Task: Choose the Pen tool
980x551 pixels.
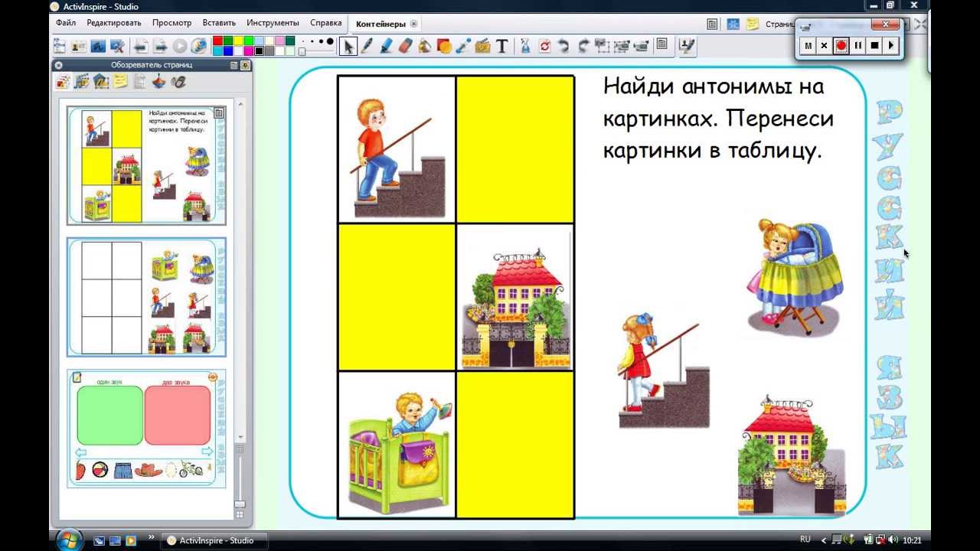Action: 367,46
